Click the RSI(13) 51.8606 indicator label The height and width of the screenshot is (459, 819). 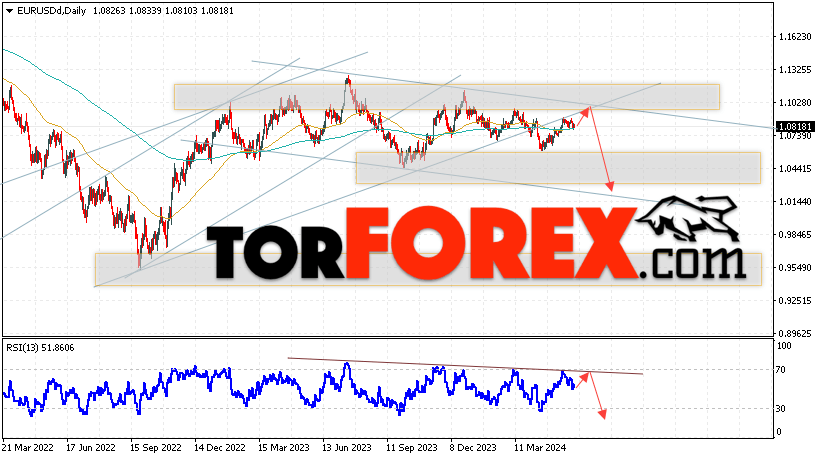pos(40,348)
